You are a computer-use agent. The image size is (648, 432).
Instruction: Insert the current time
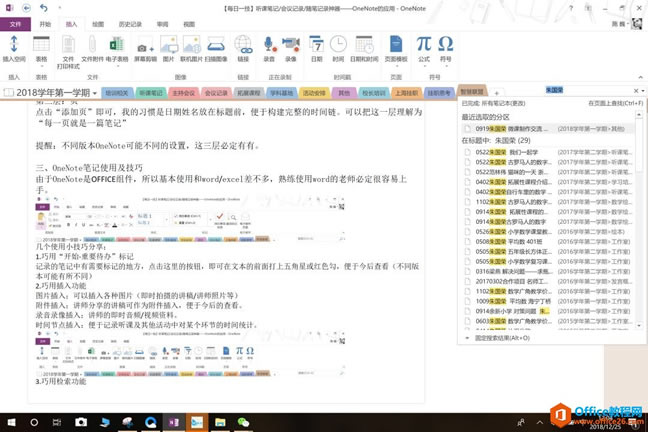338,49
